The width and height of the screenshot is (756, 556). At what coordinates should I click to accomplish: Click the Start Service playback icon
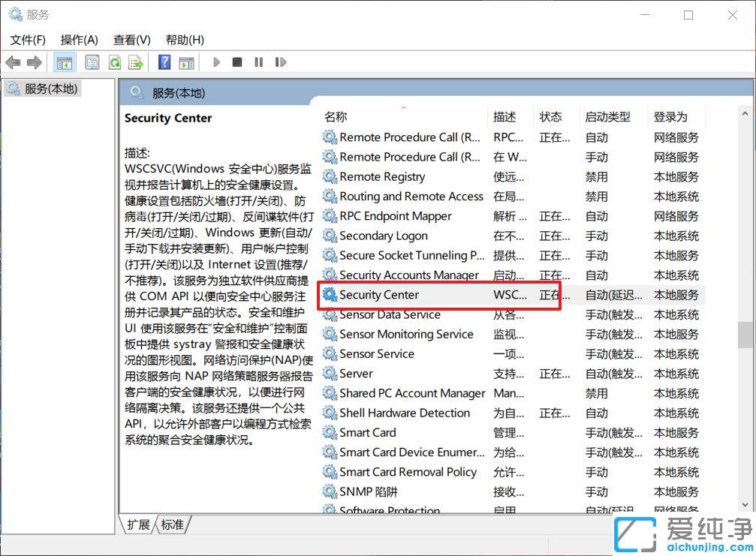(216, 62)
